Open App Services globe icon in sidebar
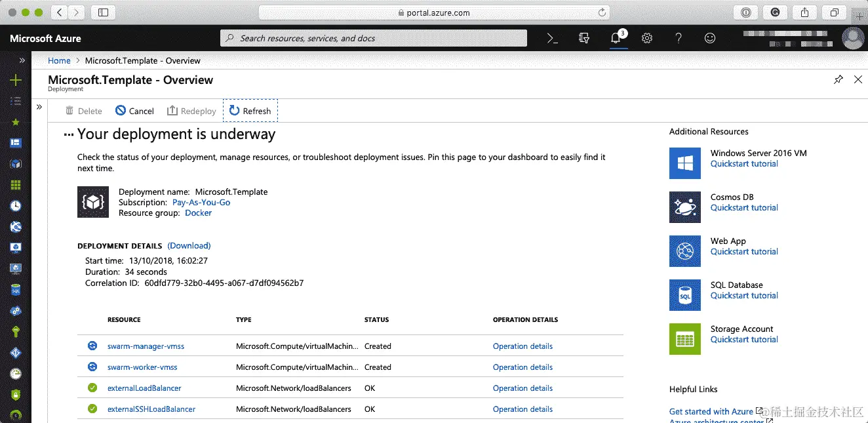 [x=16, y=227]
